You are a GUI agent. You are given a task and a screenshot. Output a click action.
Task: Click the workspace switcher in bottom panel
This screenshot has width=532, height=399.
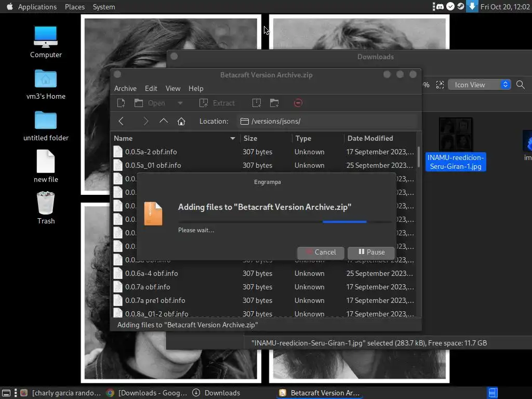[493, 393]
